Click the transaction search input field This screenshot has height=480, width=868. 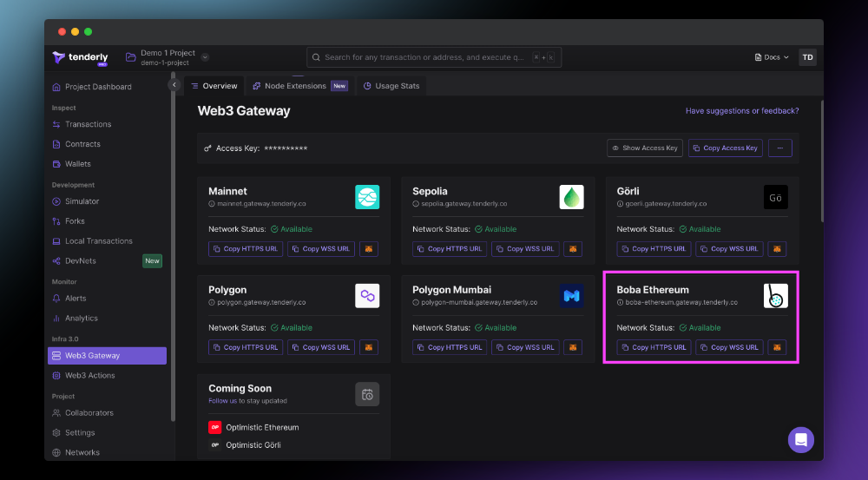425,57
